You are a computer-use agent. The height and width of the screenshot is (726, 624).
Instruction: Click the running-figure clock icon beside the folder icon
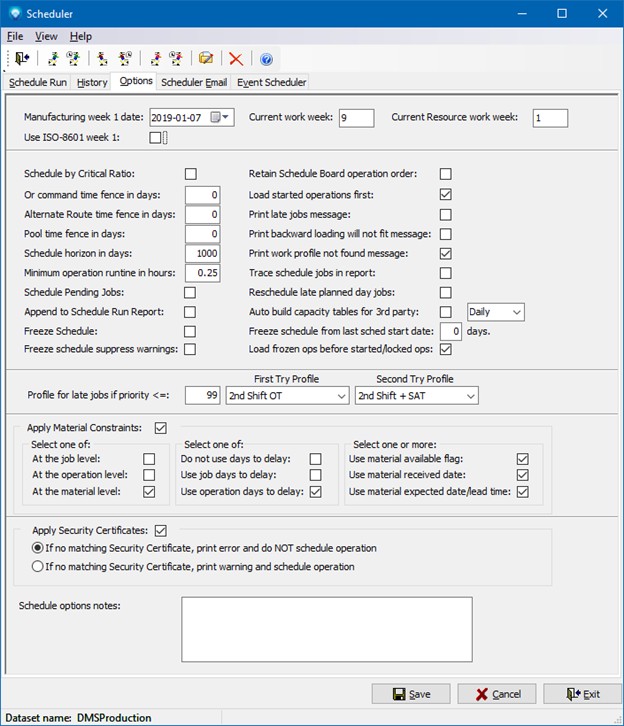(x=176, y=59)
